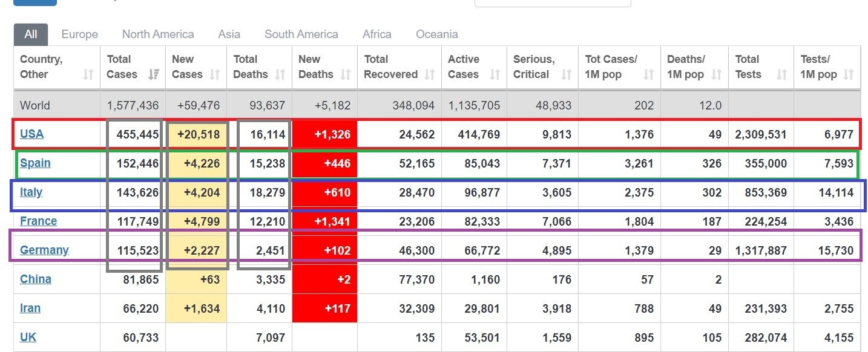Image resolution: width=868 pixels, height=352 pixels.
Task: Sort by Tests/1M pop arrows icon
Action: coord(848,74)
